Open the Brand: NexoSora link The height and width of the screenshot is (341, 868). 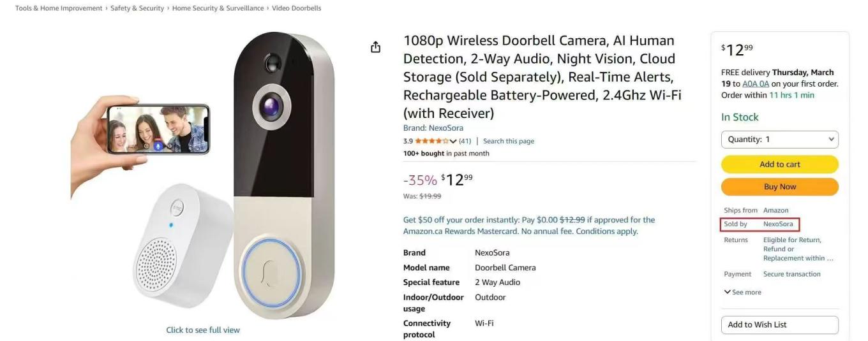(x=433, y=128)
